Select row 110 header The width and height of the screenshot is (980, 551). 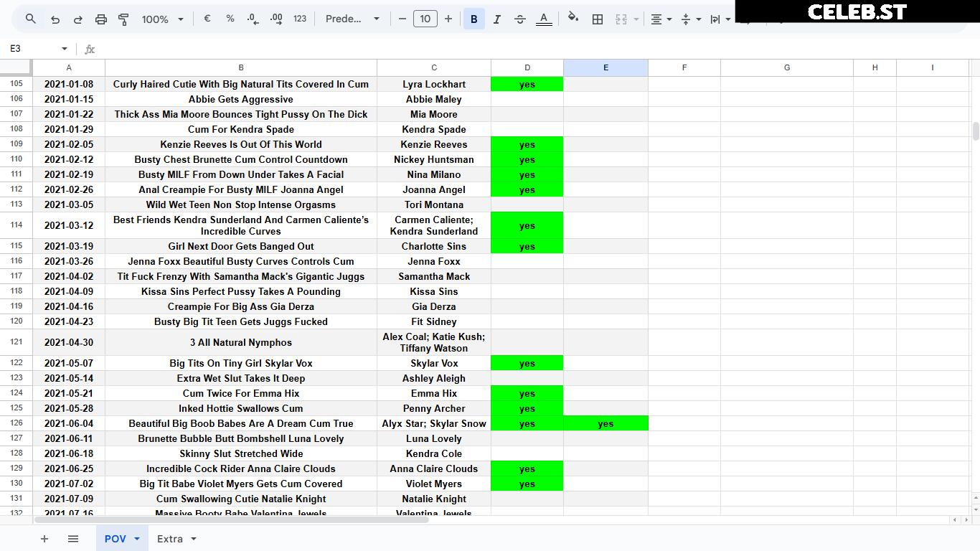[x=17, y=159]
